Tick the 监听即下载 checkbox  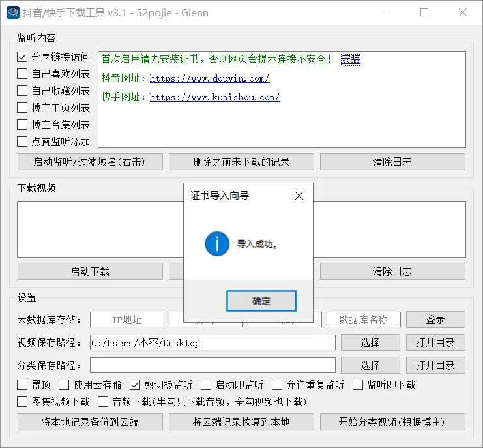point(358,385)
